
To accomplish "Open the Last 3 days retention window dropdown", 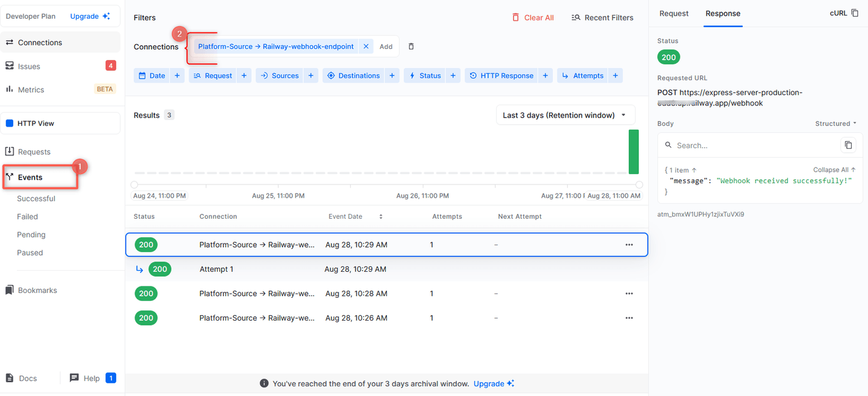I will point(565,115).
